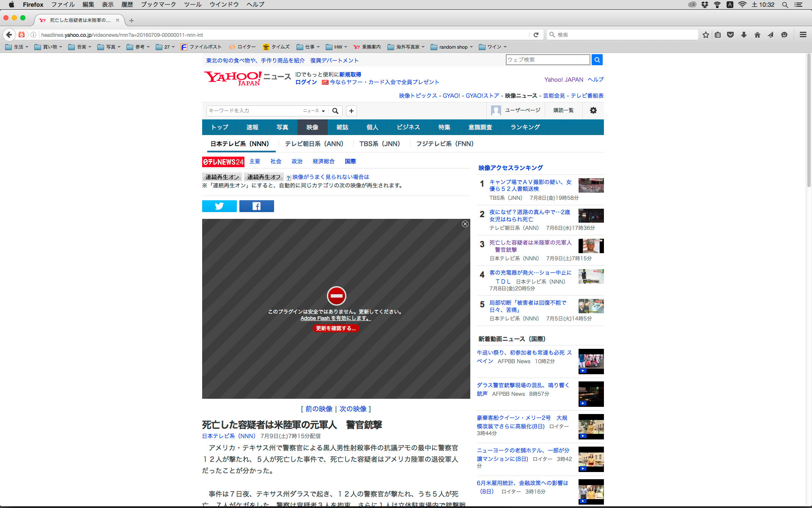
Task: Click the red 更新を確認する button
Action: point(336,328)
